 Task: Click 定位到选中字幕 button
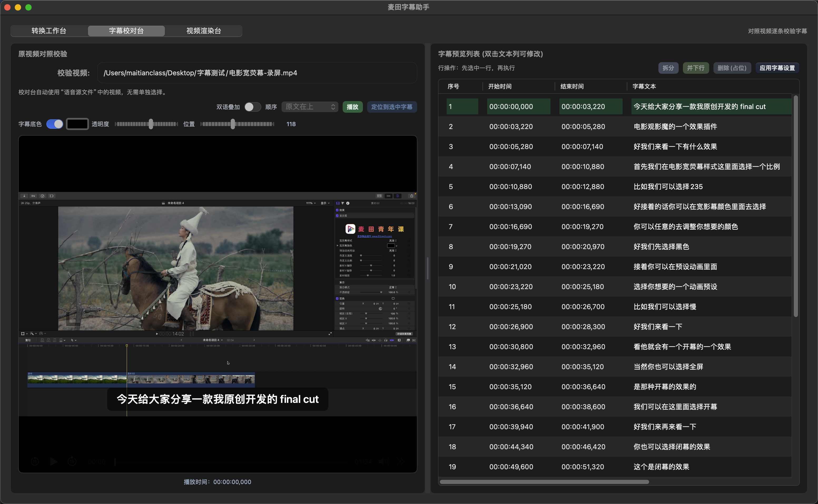pyautogui.click(x=392, y=107)
